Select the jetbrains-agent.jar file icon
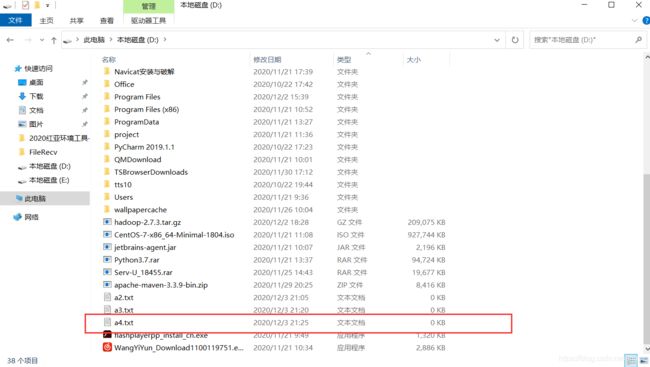Image resolution: width=650 pixels, height=367 pixels. pyautogui.click(x=107, y=247)
